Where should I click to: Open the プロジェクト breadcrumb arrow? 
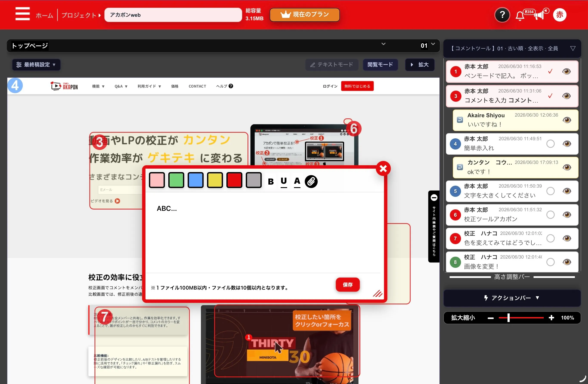[100, 15]
